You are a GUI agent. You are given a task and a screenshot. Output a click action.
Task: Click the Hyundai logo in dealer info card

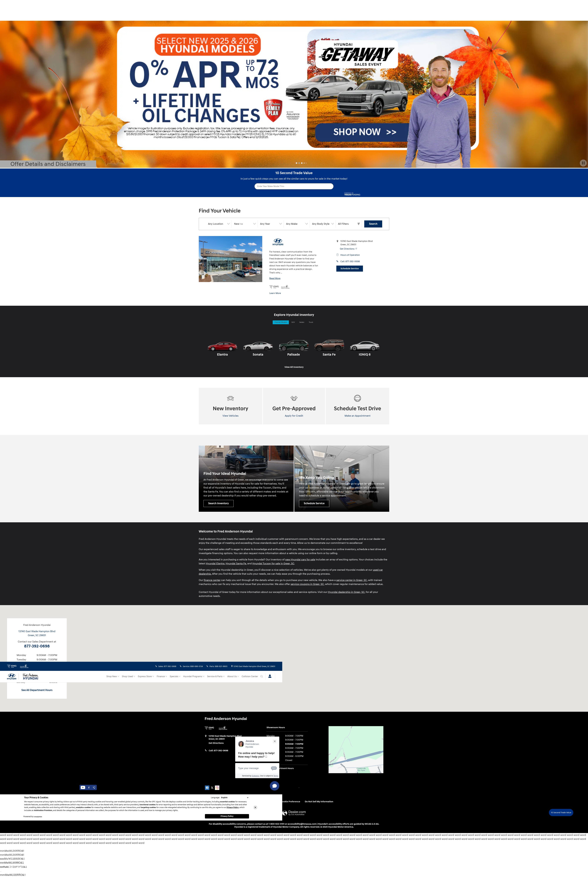[278, 242]
